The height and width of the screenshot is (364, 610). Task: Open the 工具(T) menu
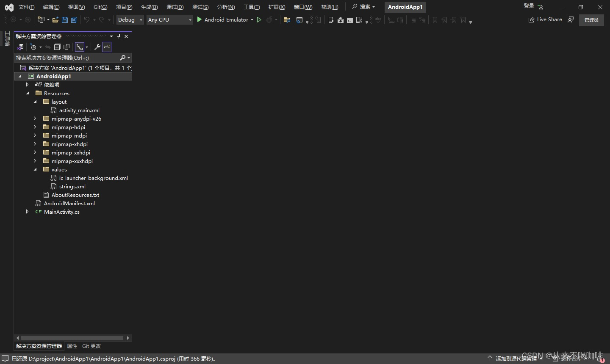[252, 7]
